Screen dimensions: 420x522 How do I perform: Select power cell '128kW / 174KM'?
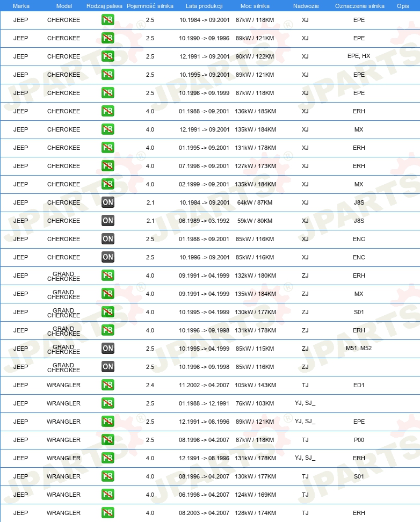coord(255,513)
